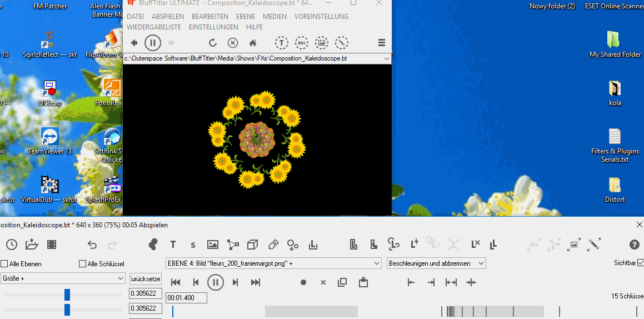Screen dimensions: 644x319
Task: Tick the Alle Schlüssel checkbox
Action: (83, 264)
